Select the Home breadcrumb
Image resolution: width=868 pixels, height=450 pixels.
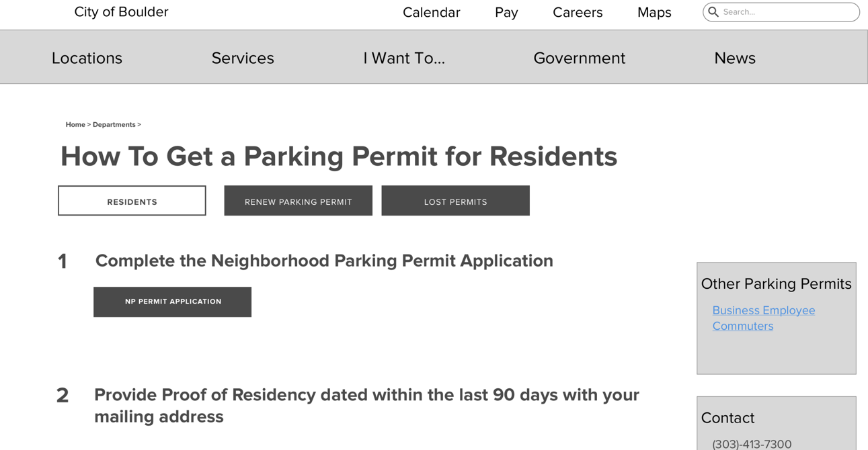75,124
